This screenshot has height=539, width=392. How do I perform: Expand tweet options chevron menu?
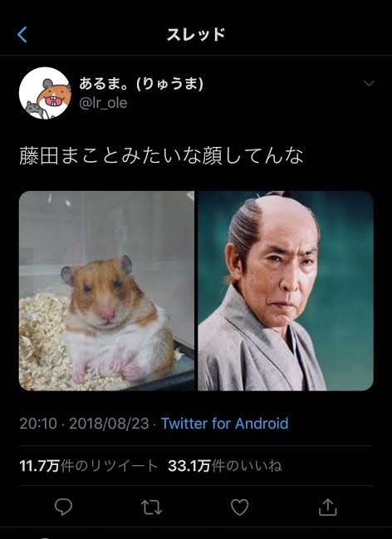pyautogui.click(x=369, y=84)
